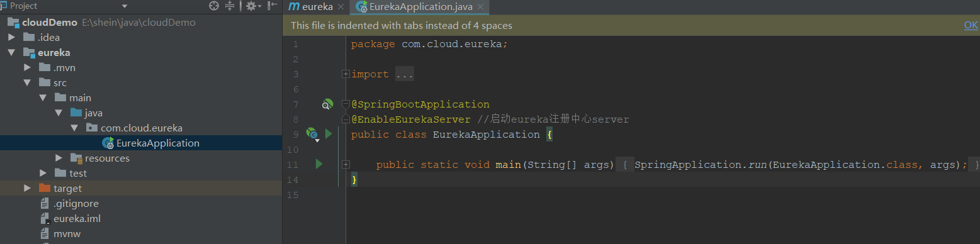Run the main method from line 11
The height and width of the screenshot is (244, 980).
pyautogui.click(x=318, y=164)
